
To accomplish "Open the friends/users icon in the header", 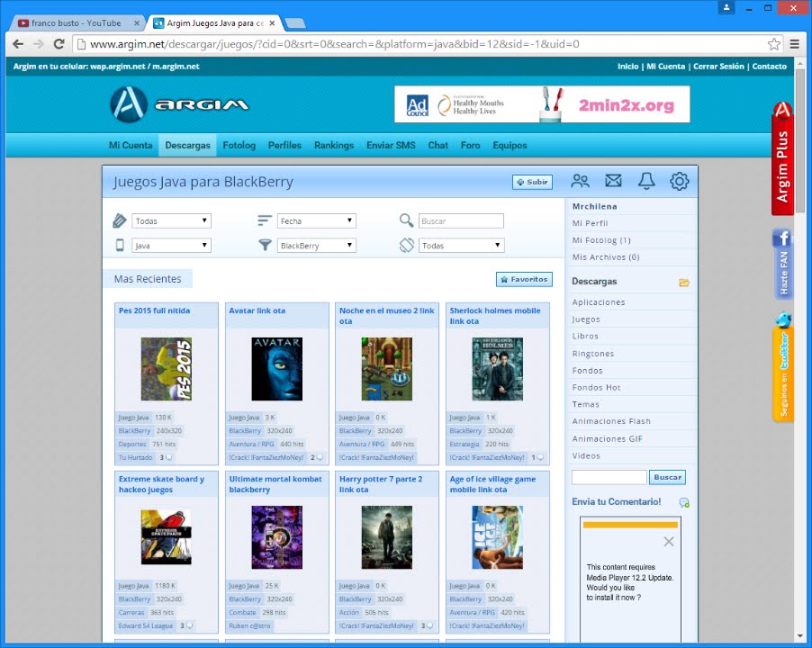I will click(580, 181).
